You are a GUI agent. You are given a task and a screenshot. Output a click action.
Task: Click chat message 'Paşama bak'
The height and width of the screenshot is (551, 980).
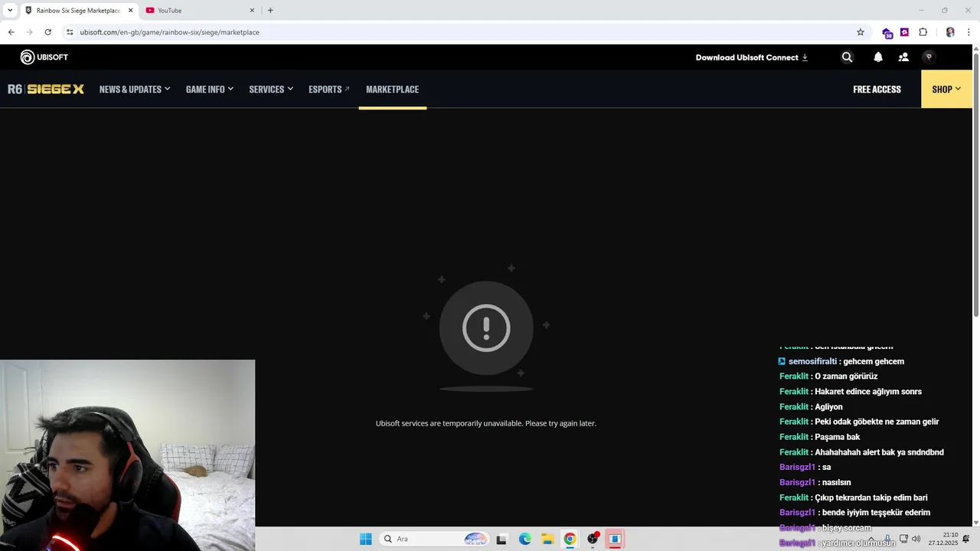(837, 437)
